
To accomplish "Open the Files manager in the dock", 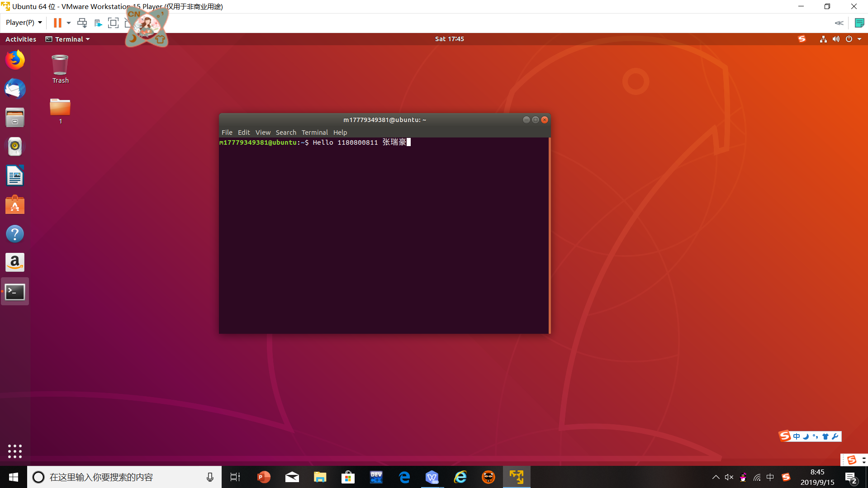I will (x=15, y=118).
